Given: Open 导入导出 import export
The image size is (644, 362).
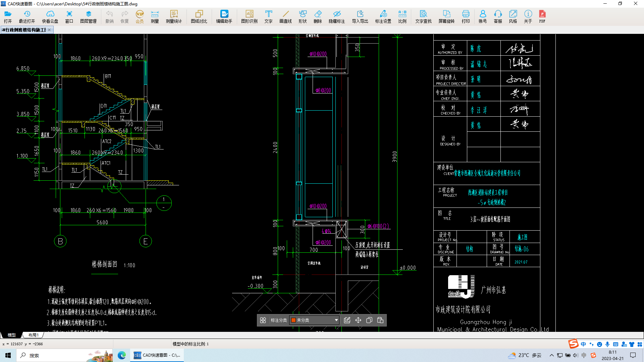Looking at the screenshot, I should coord(360,16).
